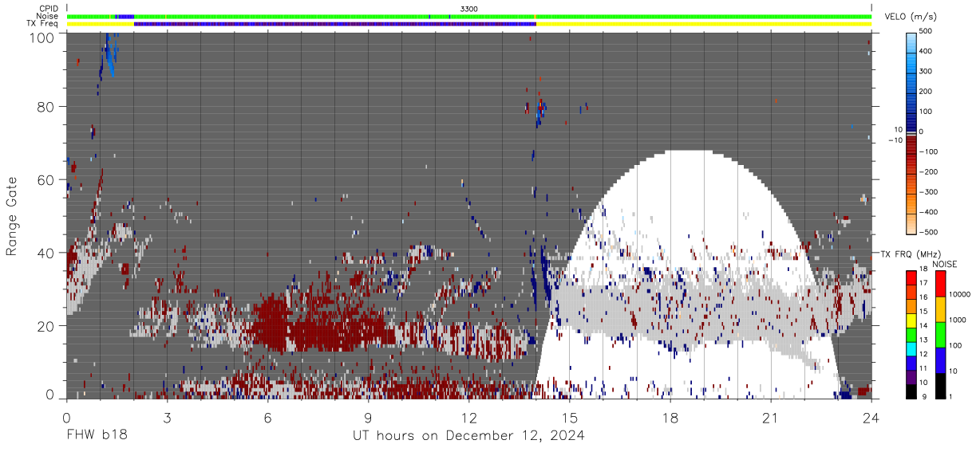
Task: Click the 100 range gate tick label
Action: [x=41, y=37]
